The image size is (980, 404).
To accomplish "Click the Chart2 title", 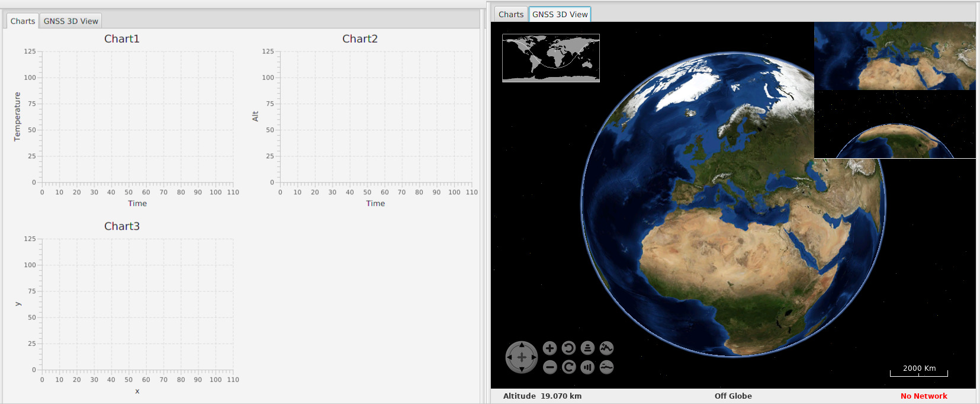I will [360, 39].
